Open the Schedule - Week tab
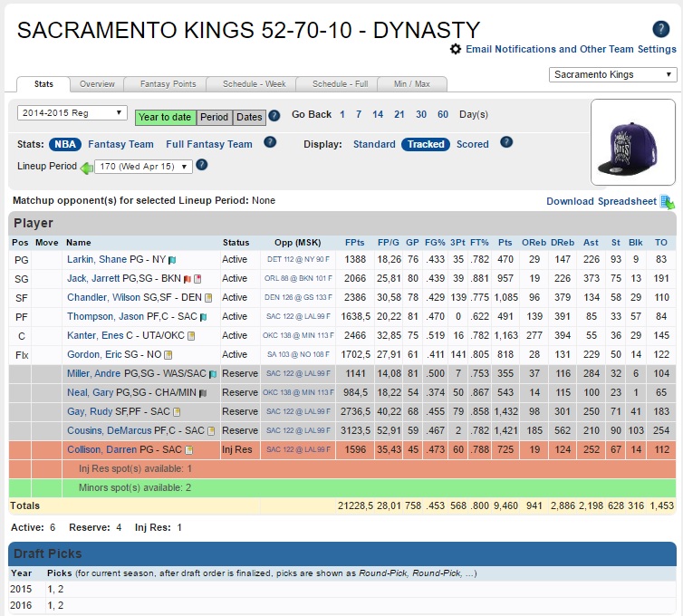 coord(255,84)
